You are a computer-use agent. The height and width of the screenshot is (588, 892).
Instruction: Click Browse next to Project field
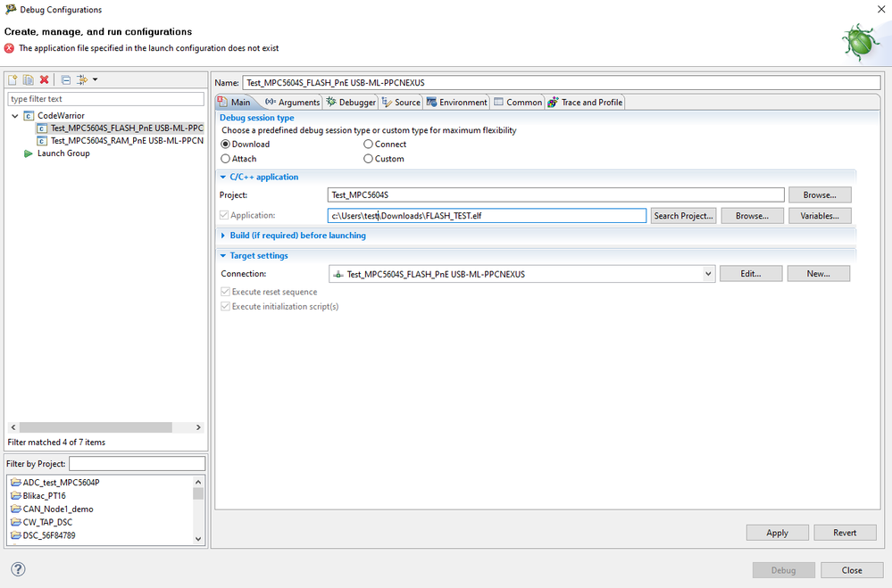pyautogui.click(x=820, y=195)
